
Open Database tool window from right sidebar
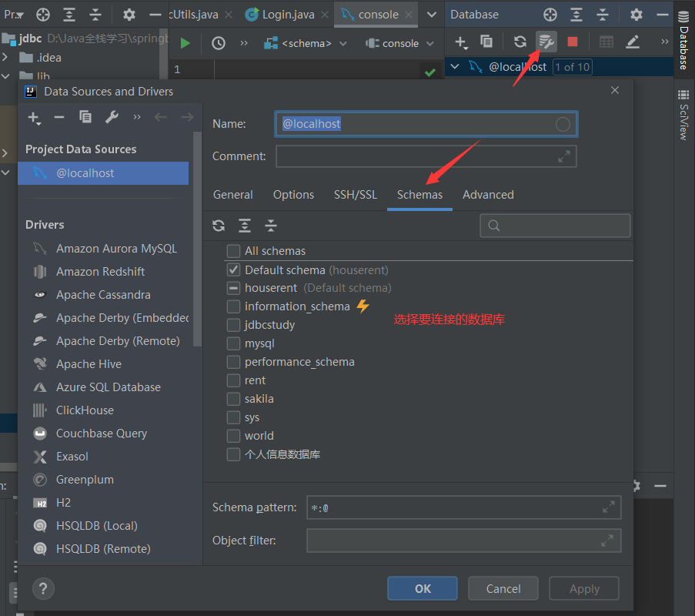coord(684,41)
